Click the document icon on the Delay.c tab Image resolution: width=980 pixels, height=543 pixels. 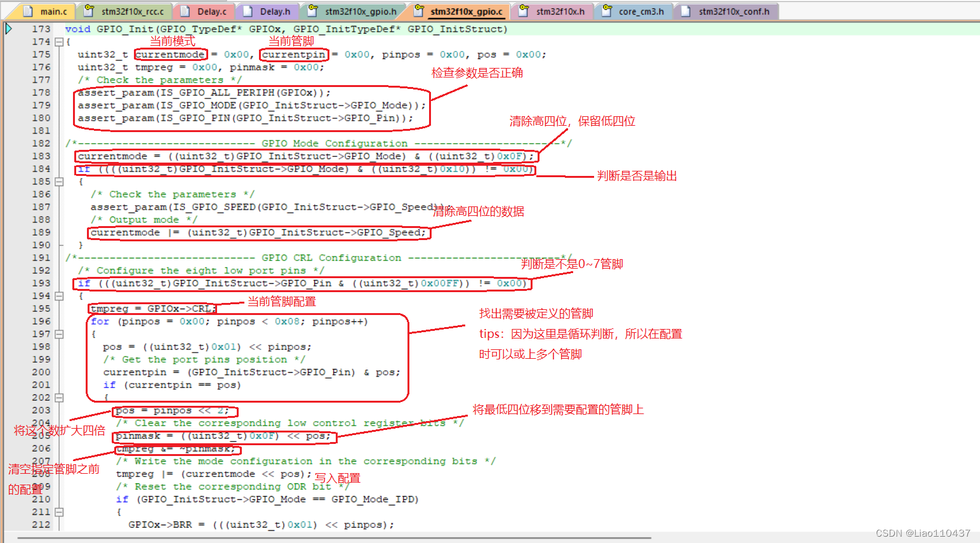tap(184, 11)
